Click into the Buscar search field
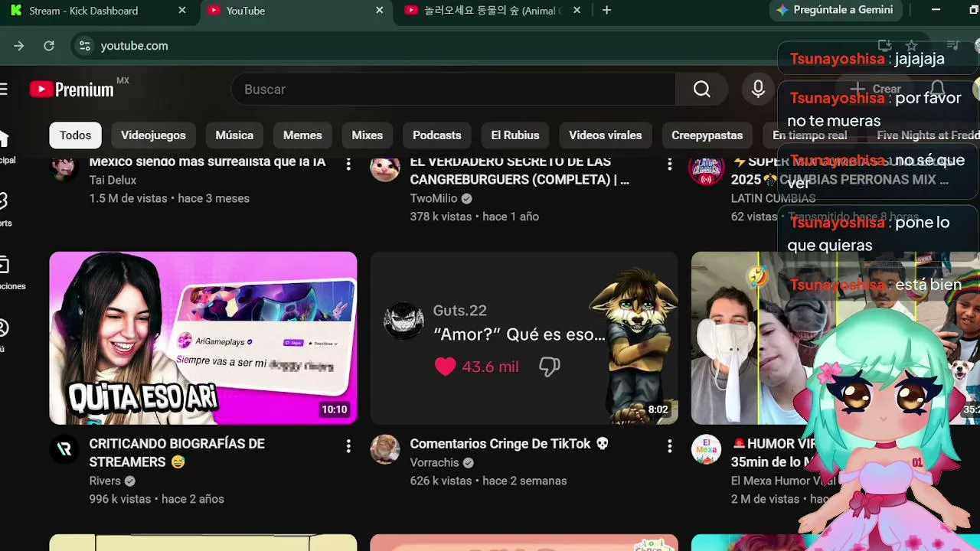The image size is (980, 551). click(453, 90)
